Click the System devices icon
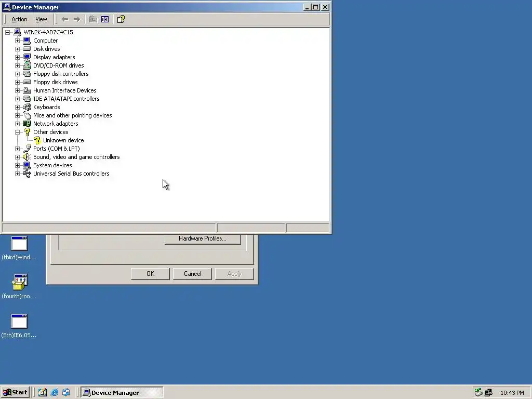Screen dimensions: 532x399 (x=27, y=165)
